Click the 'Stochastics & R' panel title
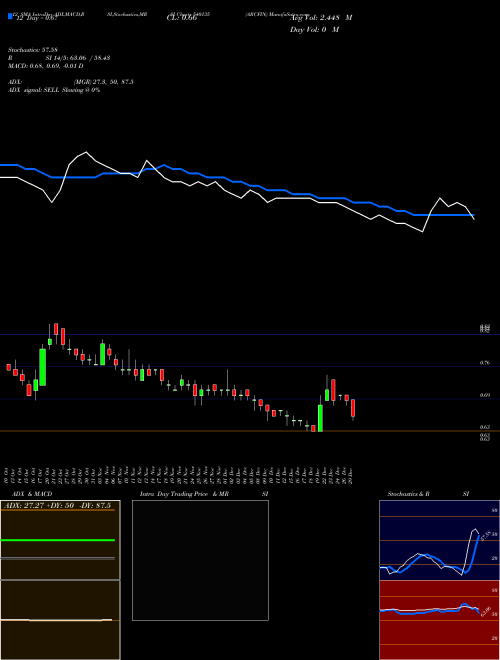 coord(408,494)
